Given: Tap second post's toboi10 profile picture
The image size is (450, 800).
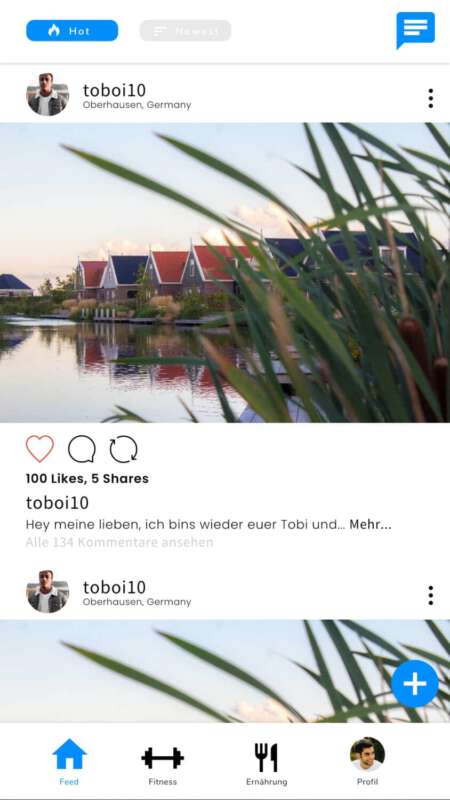Looking at the screenshot, I should click(47, 591).
